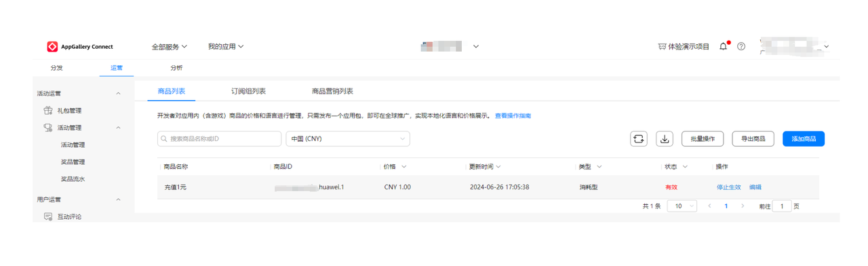Click the download icon button

click(x=665, y=138)
